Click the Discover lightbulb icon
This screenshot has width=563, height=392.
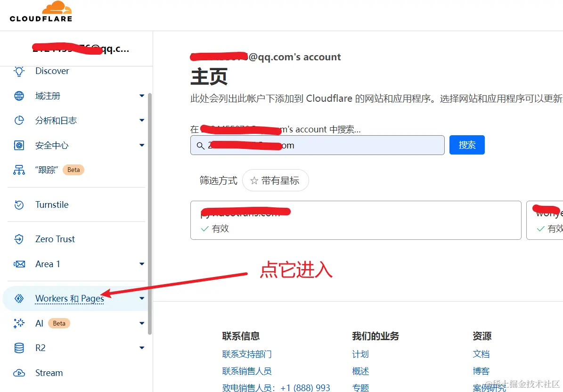(x=19, y=71)
